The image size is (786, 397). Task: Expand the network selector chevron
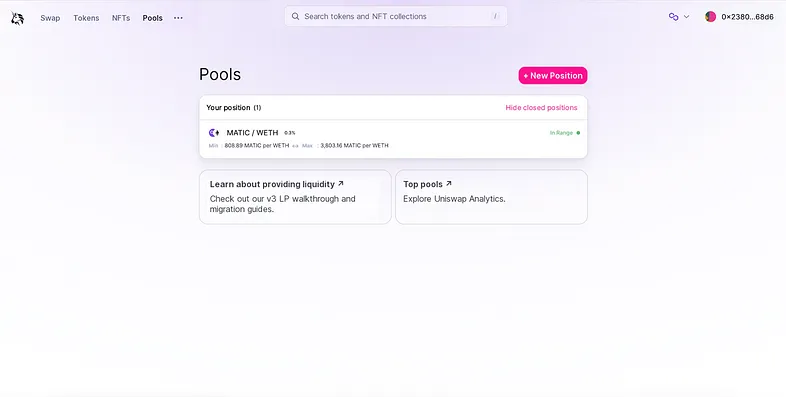pos(686,17)
